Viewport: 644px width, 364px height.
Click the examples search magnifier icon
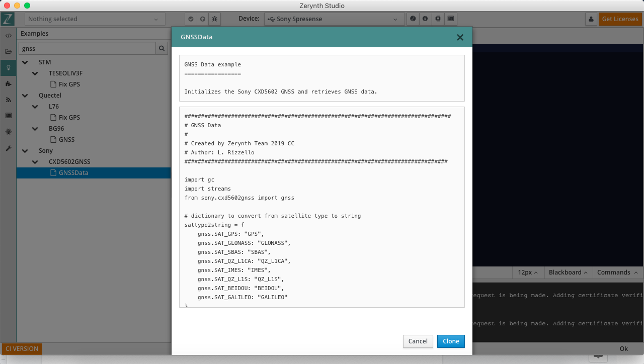click(x=162, y=49)
